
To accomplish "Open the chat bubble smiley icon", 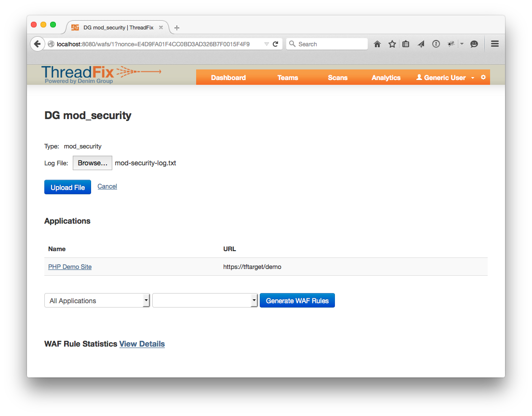I will (474, 44).
